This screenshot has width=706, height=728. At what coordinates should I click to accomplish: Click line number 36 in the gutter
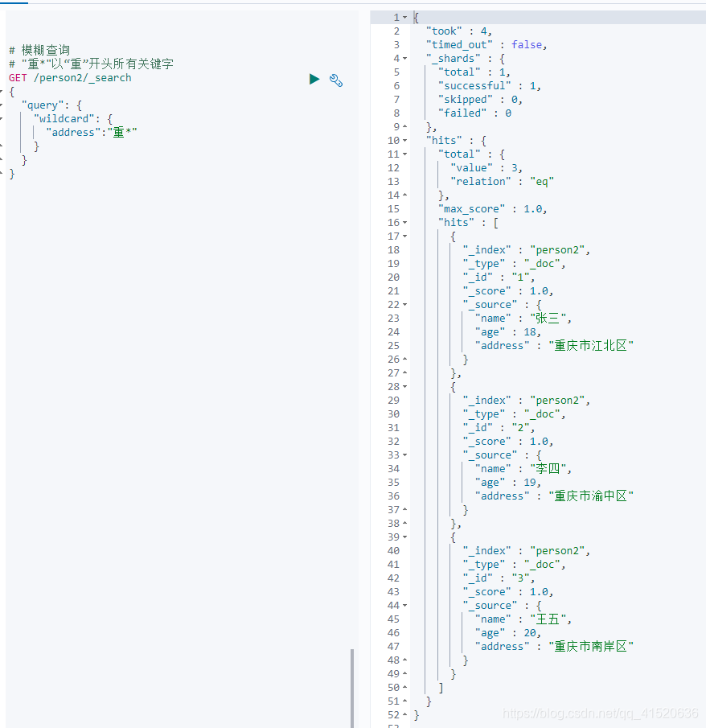394,496
